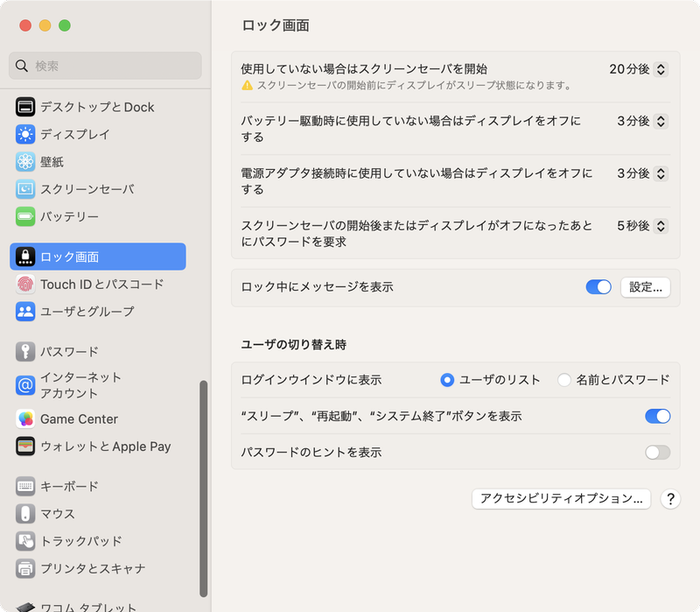Open the Game Center settings icon
Screen dimensions: 700x612
(25, 419)
